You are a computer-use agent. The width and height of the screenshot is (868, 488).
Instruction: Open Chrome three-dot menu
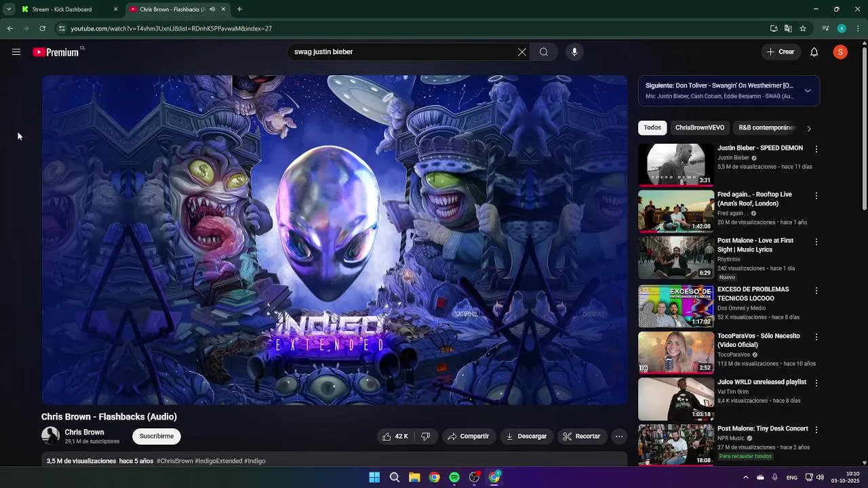[x=859, y=28]
